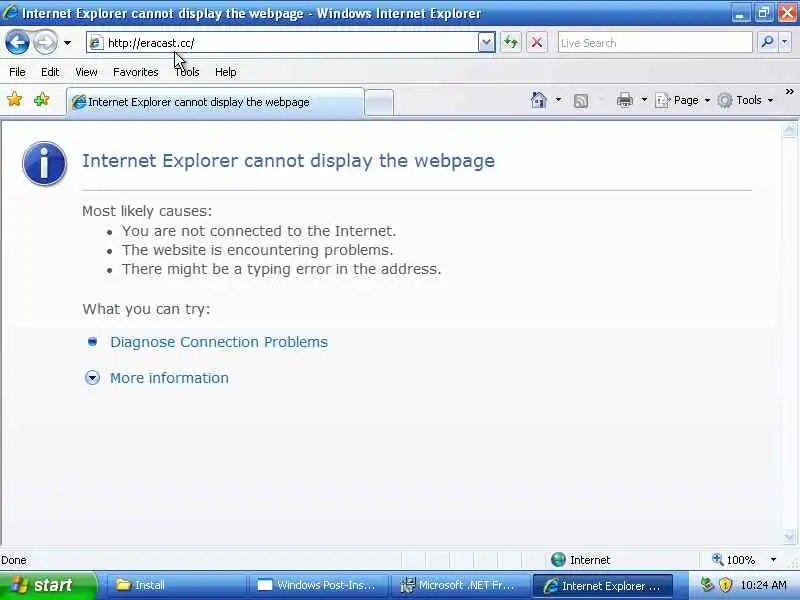
Task: Click Diagnose Connection Problems link
Action: tap(219, 342)
